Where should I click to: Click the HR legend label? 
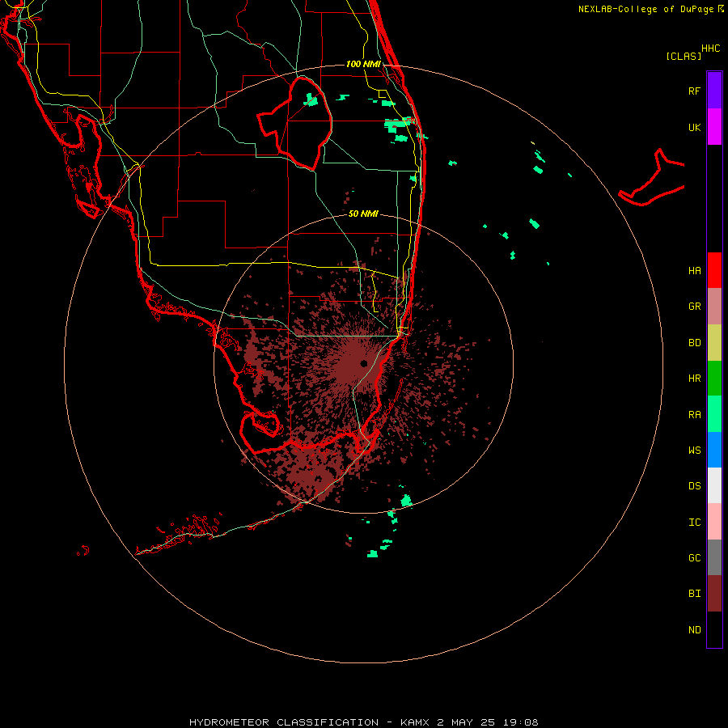694,379
